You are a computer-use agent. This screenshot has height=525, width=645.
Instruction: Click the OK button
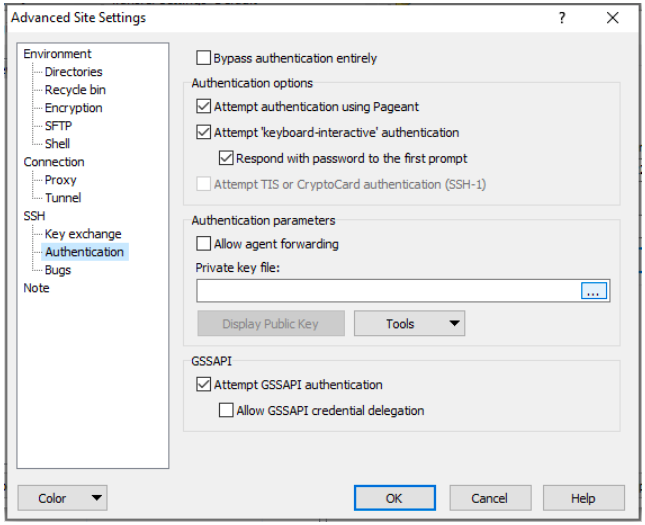pos(394,498)
